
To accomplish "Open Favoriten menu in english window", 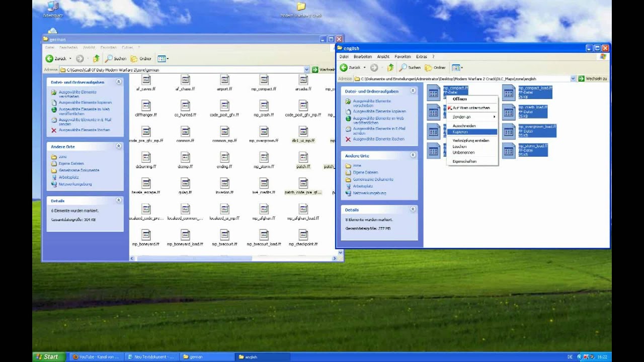I will [403, 57].
